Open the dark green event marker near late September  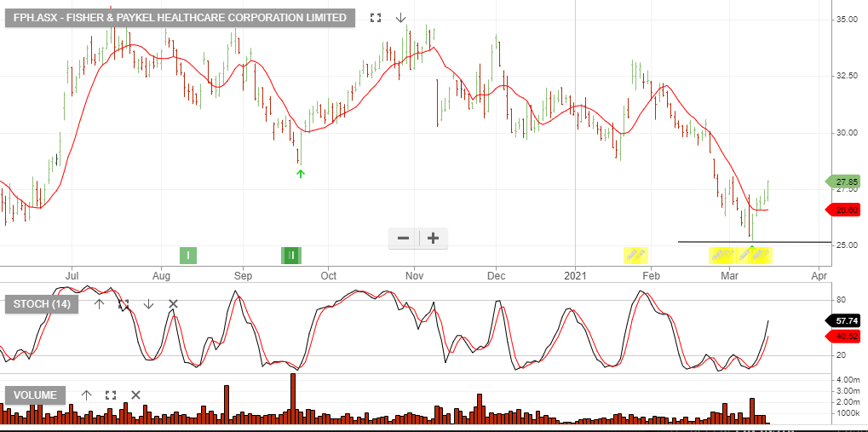[291, 254]
